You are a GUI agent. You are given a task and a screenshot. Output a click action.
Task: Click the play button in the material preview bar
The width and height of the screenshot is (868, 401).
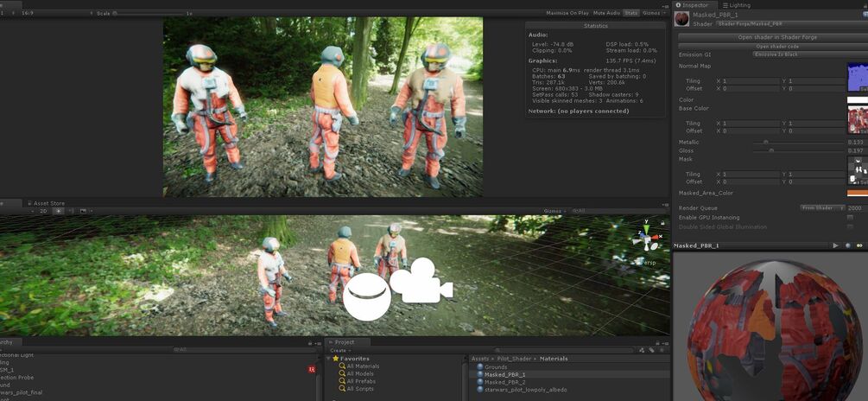coord(835,245)
